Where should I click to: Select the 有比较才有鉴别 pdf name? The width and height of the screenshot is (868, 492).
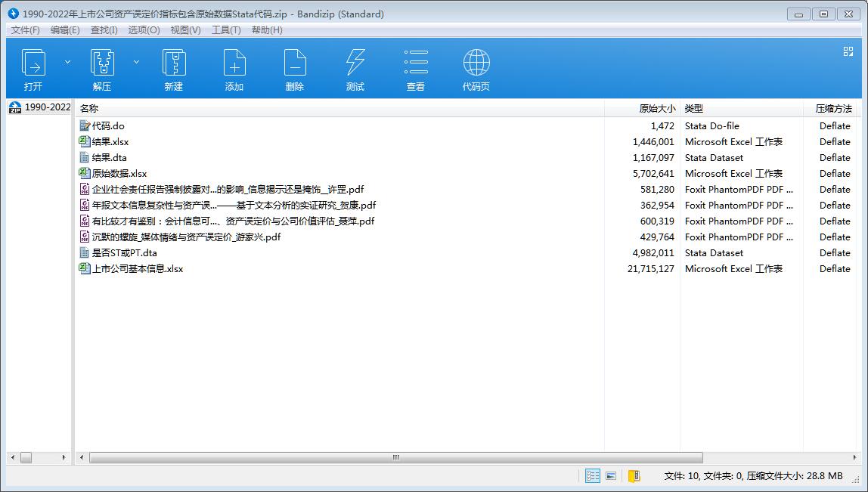tap(234, 221)
